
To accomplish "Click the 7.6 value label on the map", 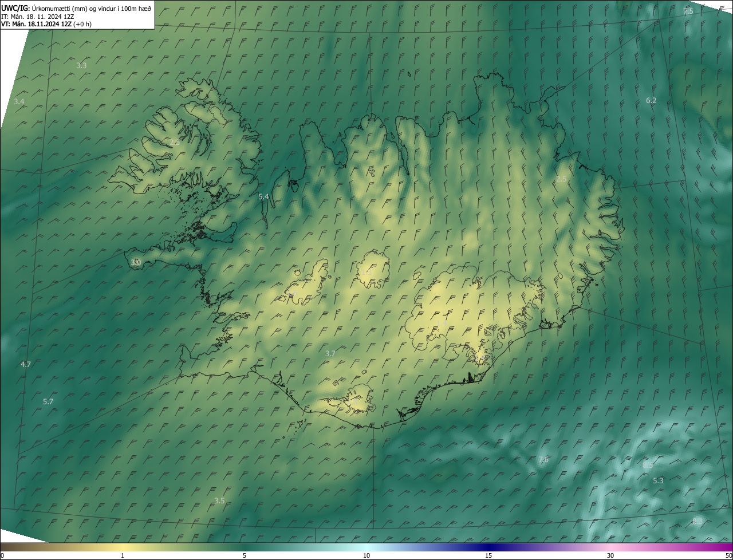I will tap(543, 459).
